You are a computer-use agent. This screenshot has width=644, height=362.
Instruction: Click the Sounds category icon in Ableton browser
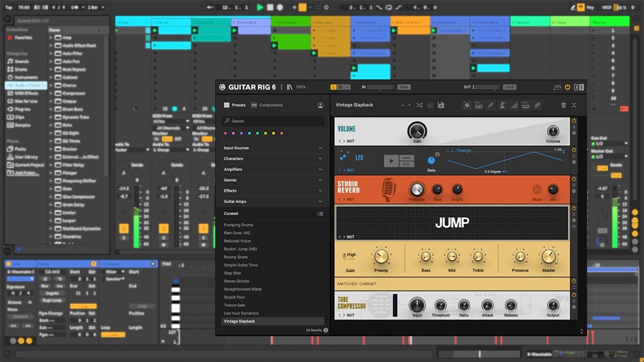click(10, 61)
